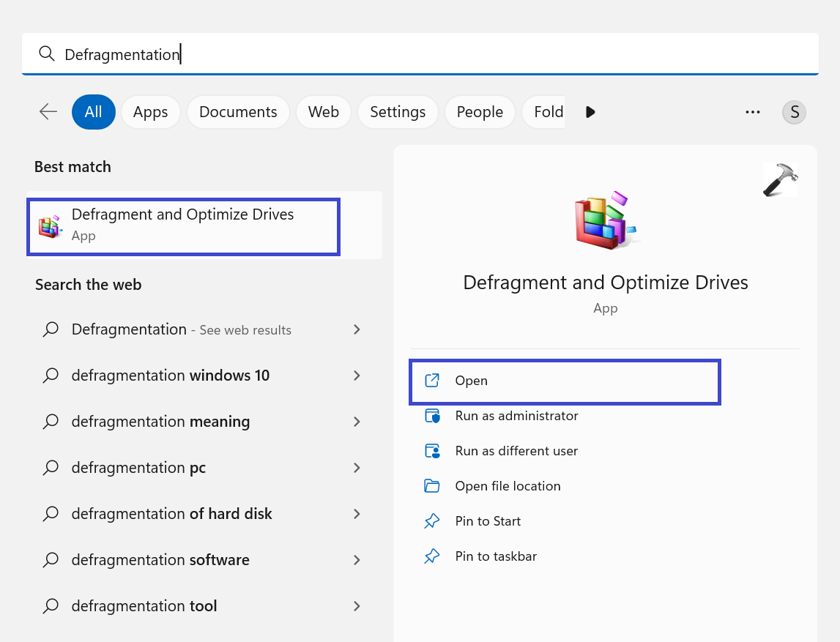Click the Defragment app icon in Best match
Viewport: 840px width, 642px height.
50,225
